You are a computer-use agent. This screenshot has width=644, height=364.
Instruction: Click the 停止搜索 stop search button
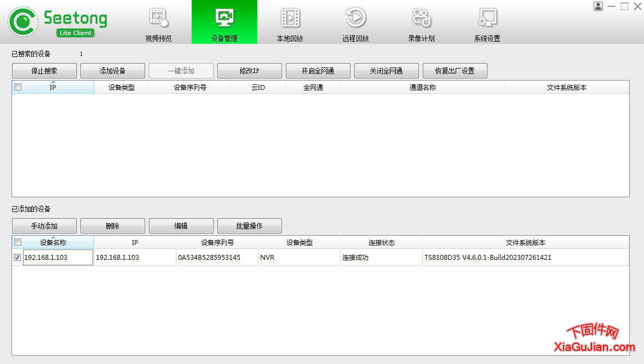[44, 71]
